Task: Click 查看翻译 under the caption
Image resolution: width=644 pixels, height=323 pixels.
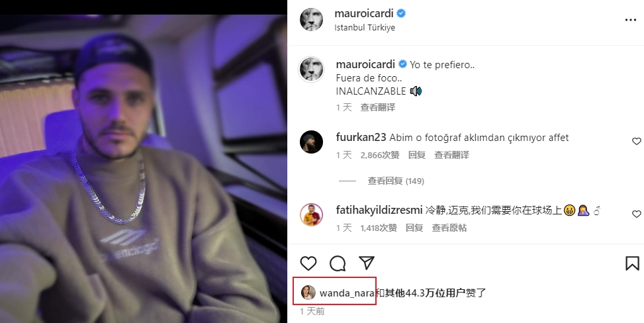Action: coord(378,107)
